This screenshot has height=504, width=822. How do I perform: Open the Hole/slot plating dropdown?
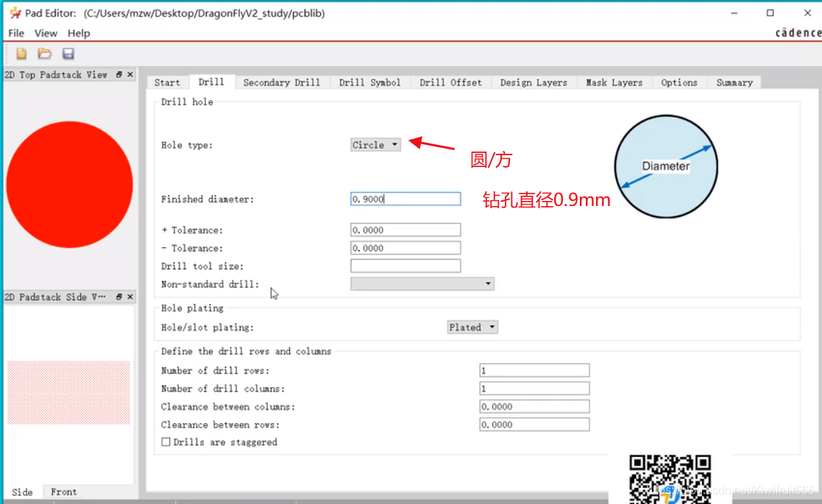point(472,327)
